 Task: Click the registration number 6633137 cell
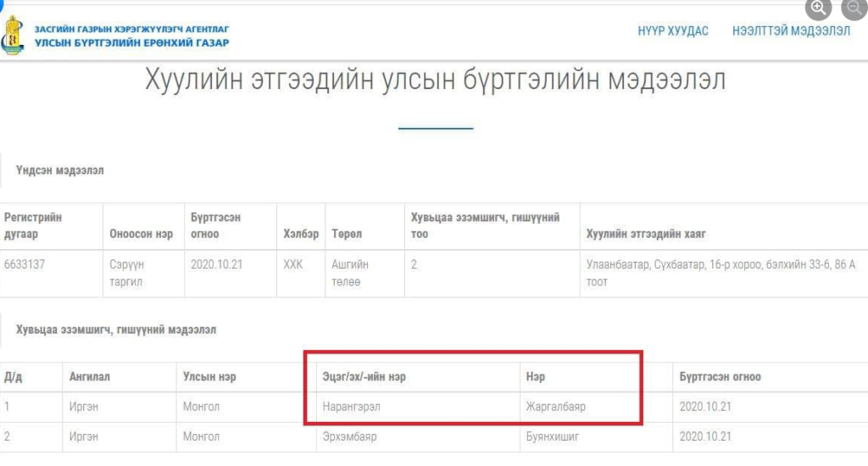coord(25,264)
